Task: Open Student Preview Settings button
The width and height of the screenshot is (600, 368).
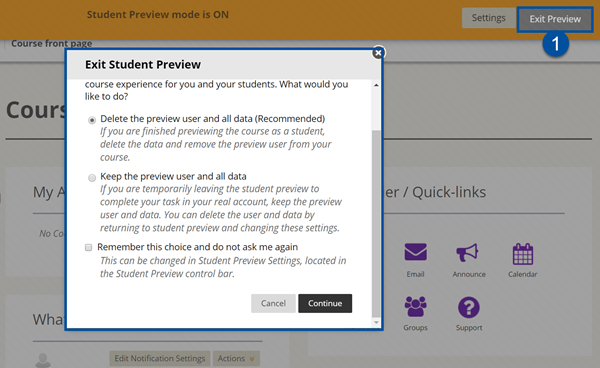Action: [488, 18]
